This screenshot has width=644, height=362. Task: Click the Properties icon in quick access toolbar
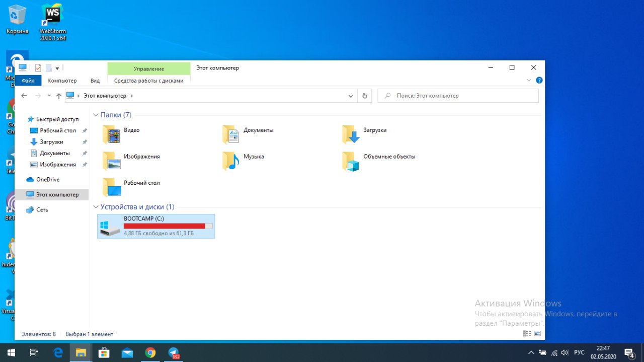point(38,68)
